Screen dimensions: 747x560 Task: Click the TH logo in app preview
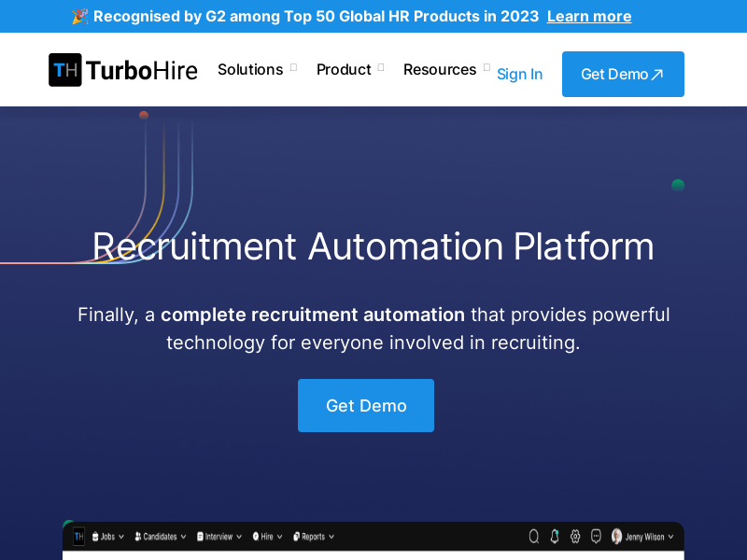pos(79,537)
